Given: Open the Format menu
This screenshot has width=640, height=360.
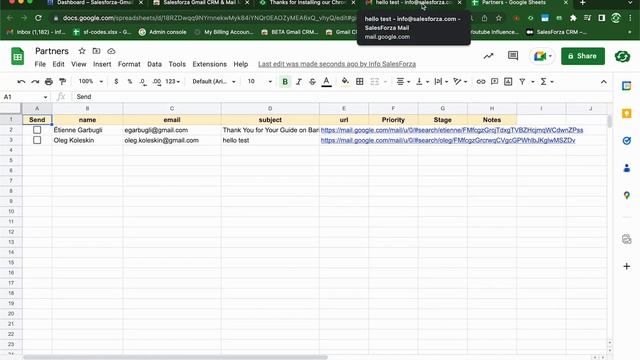Looking at the screenshot, I should [x=129, y=64].
